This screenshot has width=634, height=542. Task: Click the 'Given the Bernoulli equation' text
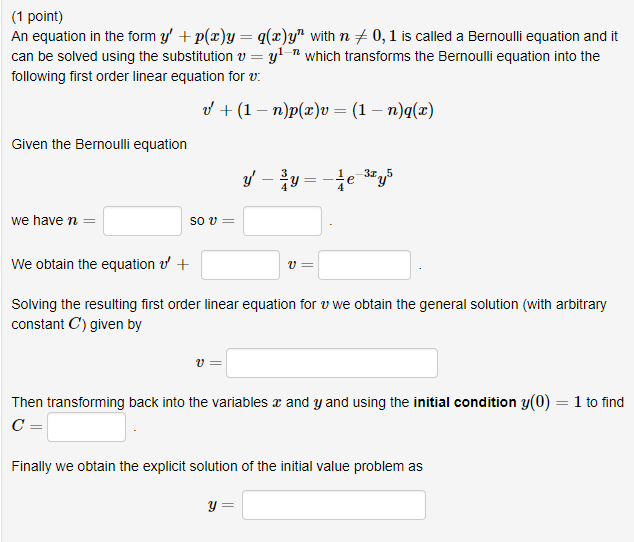(99, 144)
